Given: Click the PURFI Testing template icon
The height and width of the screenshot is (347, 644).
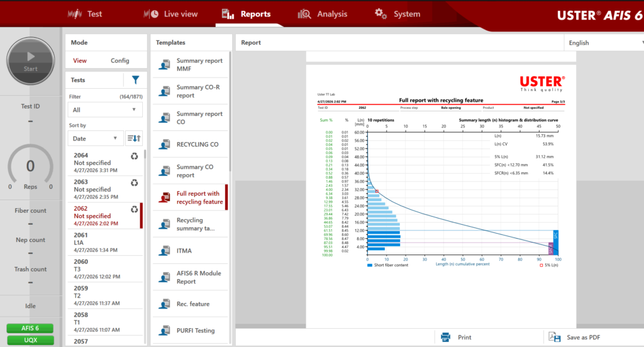Looking at the screenshot, I should click(165, 331).
